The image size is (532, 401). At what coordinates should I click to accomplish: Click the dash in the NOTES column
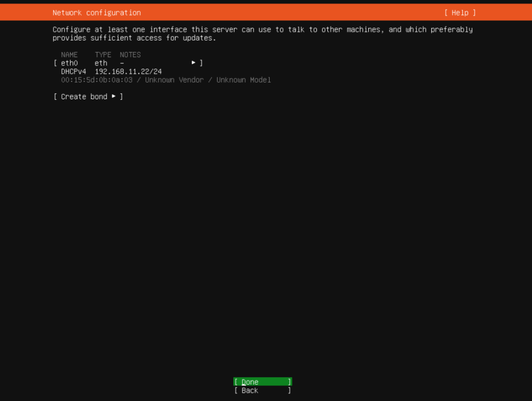(122, 63)
